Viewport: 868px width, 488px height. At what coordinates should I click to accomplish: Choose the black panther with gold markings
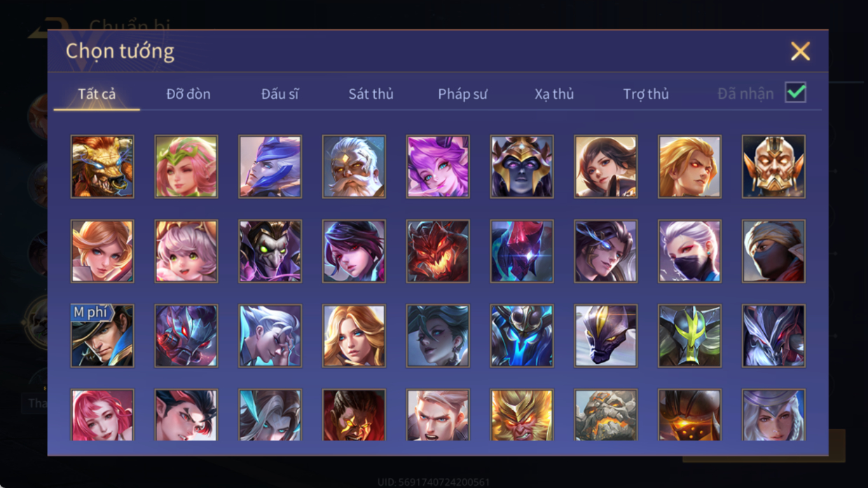[606, 336]
